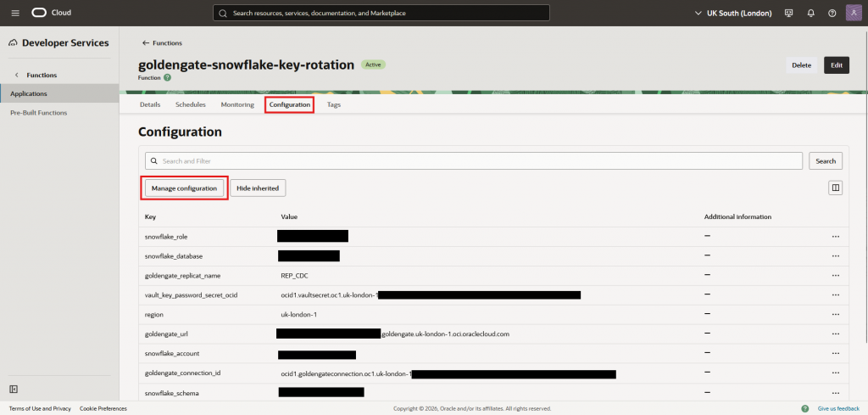Open Cookie Preferences link

(x=103, y=408)
